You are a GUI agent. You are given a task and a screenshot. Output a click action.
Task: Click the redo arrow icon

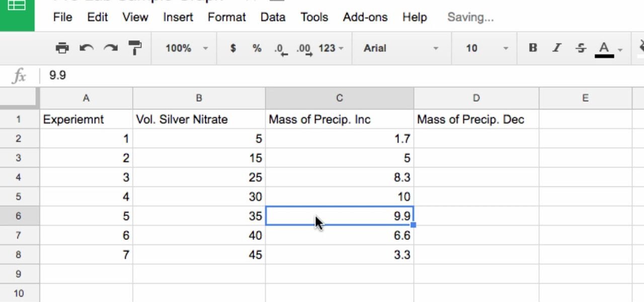(x=110, y=48)
